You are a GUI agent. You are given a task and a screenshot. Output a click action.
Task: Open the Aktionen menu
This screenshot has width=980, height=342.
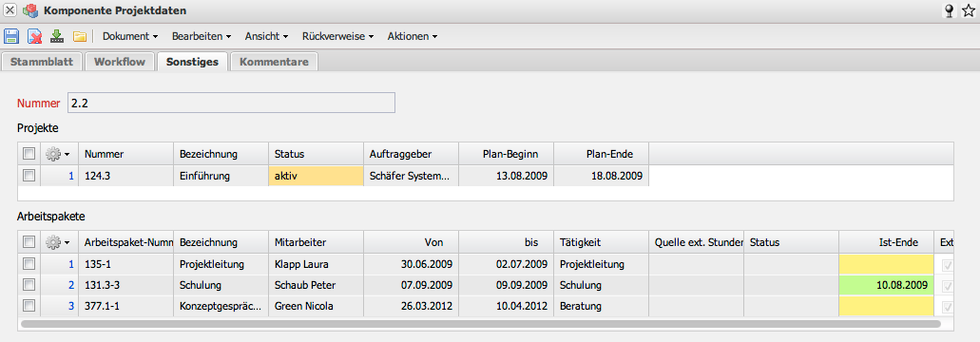[412, 36]
